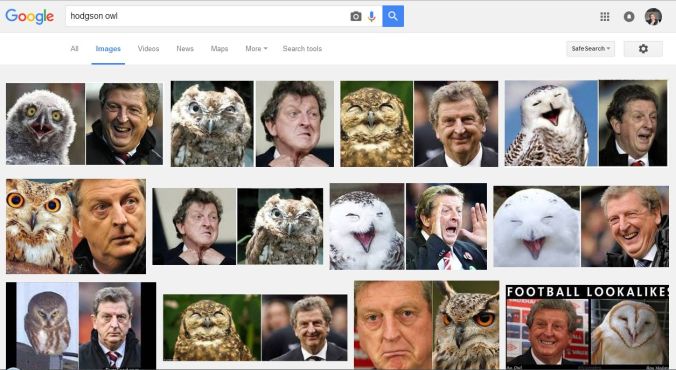Switch to the Videos tab
The width and height of the screenshot is (676, 370).
(x=148, y=49)
